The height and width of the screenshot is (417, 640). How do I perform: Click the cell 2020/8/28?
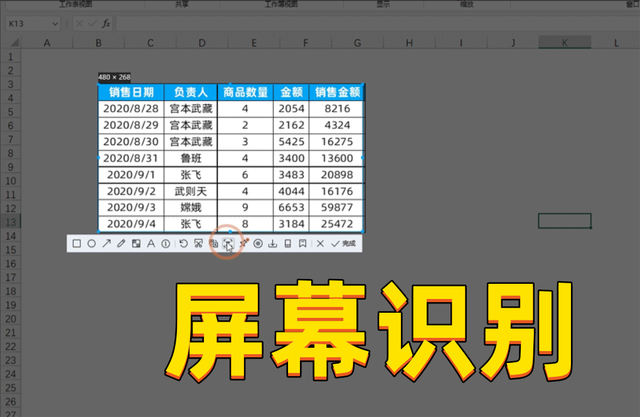tap(131, 109)
